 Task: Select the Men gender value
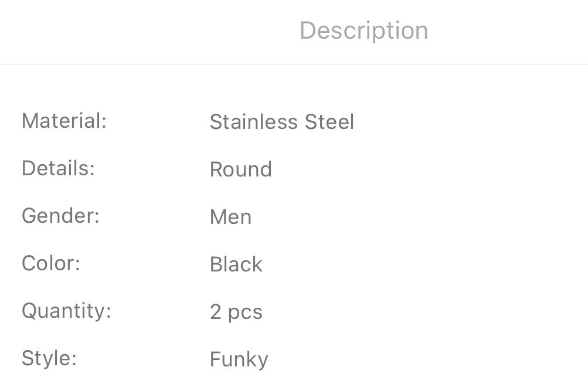[x=231, y=217]
